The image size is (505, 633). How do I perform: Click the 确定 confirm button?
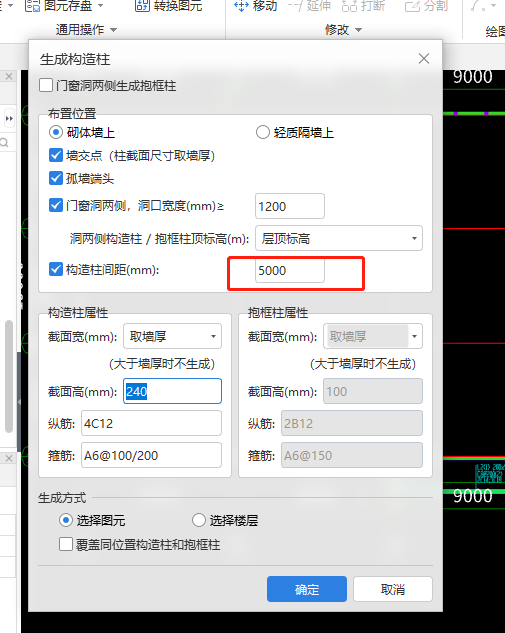coord(307,589)
